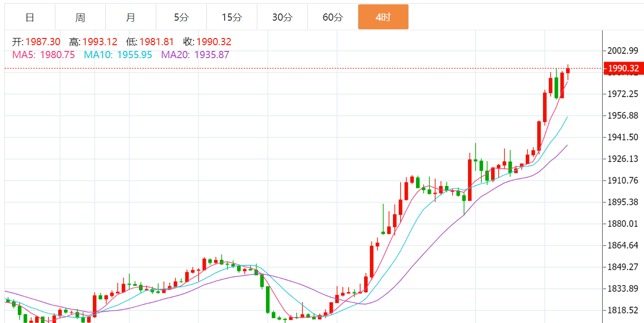Viewport: 644px width, 323px height.
Task: Click the 1941.50 price axis label
Action: [623, 137]
